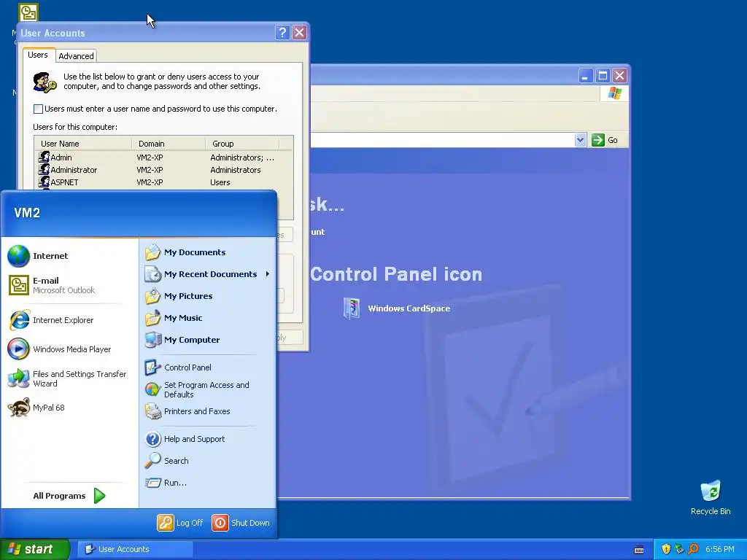Expand All Programs menu
The height and width of the screenshot is (560, 747).
[x=70, y=496]
